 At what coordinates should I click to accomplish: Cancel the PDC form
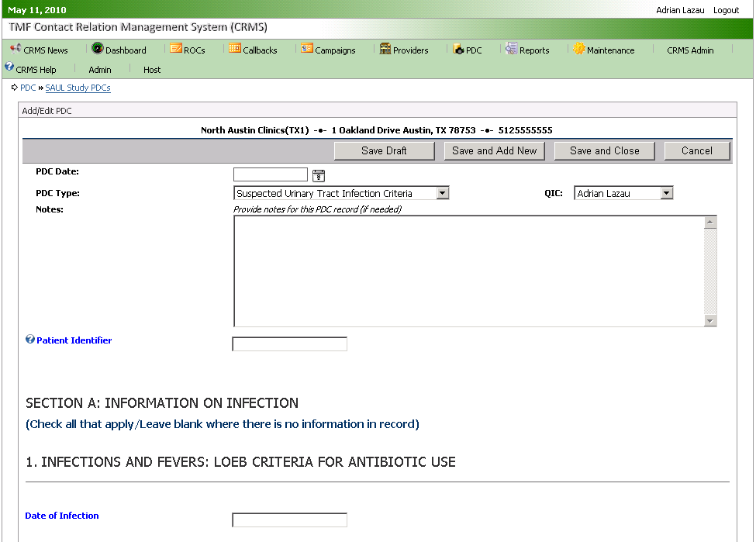(697, 151)
